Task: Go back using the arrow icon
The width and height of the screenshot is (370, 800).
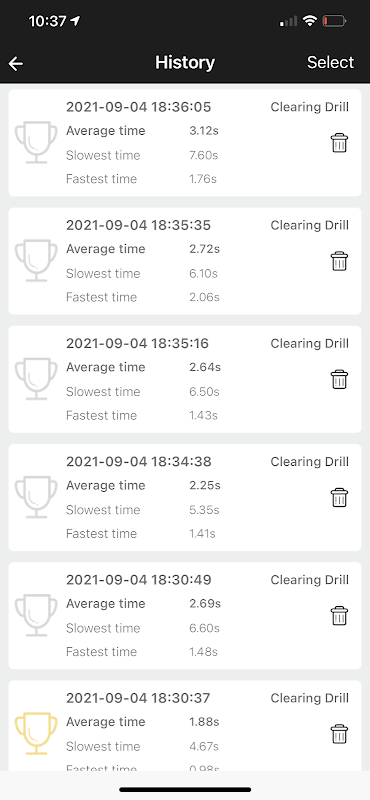Action: click(x=16, y=63)
